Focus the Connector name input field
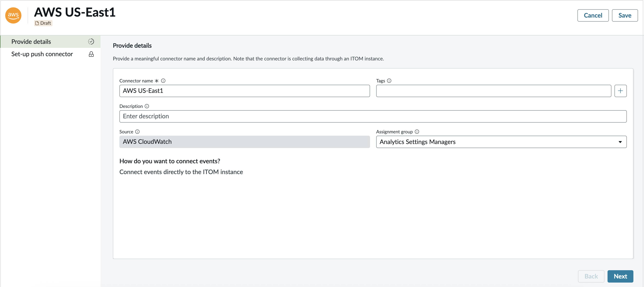 pos(244,91)
